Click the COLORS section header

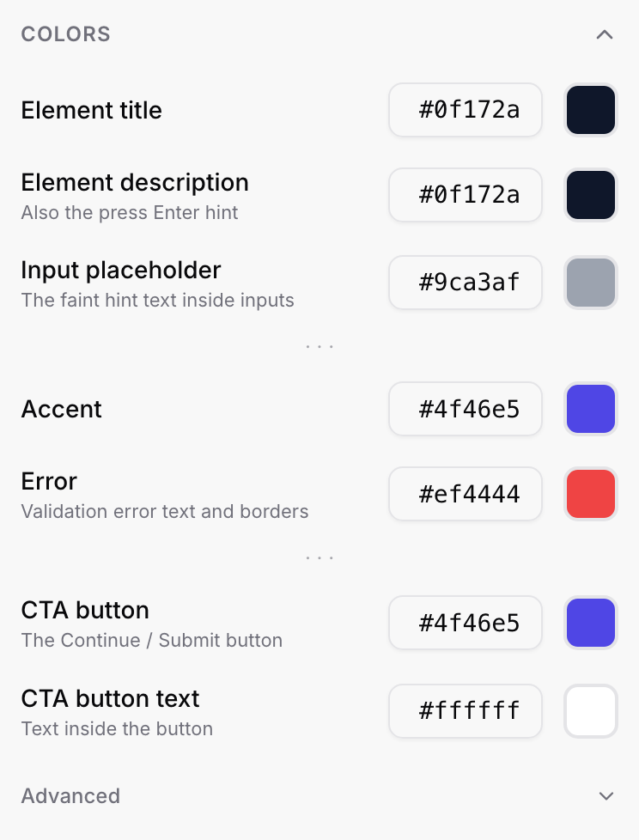[66, 34]
